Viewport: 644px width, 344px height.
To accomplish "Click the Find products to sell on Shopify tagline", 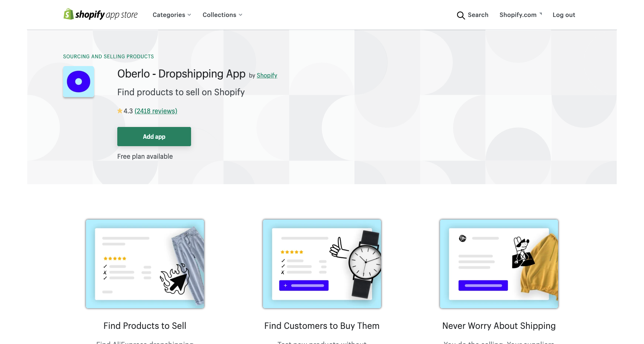I will 181,92.
